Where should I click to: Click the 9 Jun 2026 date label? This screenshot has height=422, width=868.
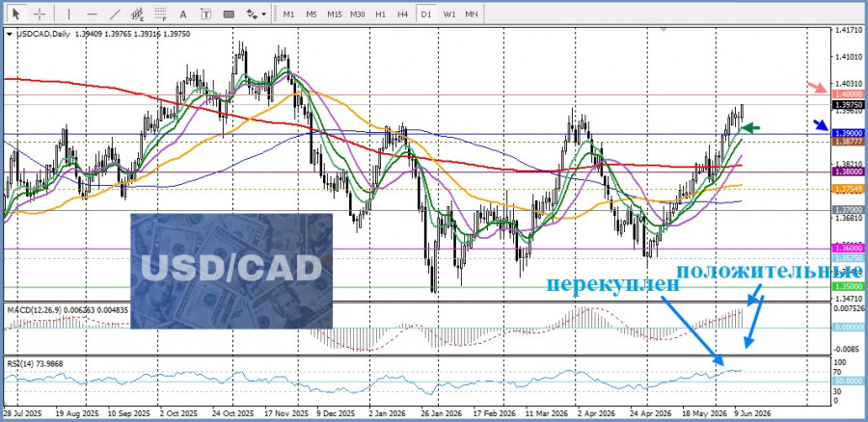[752, 413]
